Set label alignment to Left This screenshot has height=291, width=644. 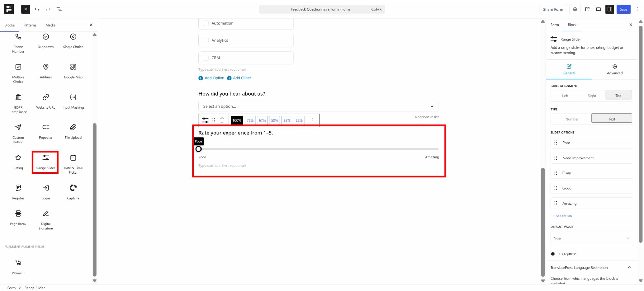[565, 96]
